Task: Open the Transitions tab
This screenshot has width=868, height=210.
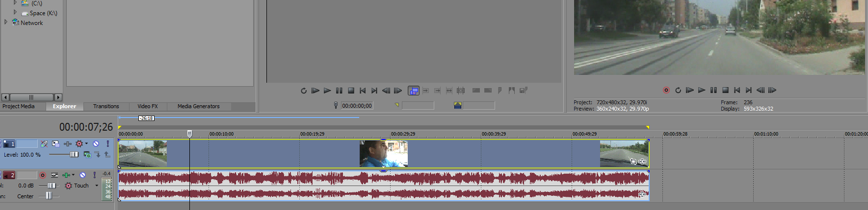Action: click(106, 106)
